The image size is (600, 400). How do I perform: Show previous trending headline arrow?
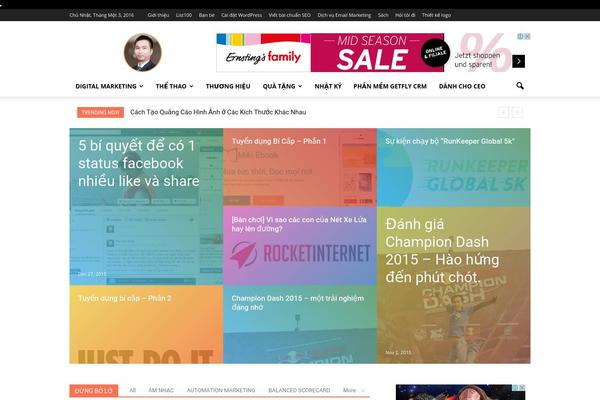click(x=503, y=113)
